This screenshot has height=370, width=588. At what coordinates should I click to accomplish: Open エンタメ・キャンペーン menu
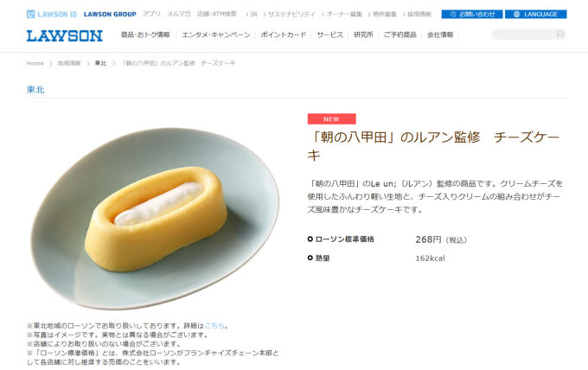coord(215,35)
